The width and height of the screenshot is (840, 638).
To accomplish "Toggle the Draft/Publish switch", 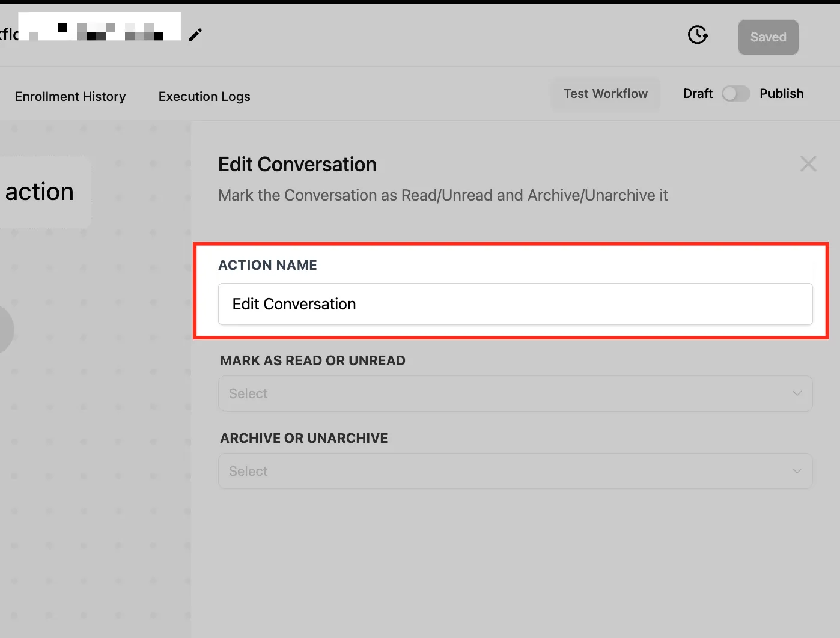I will click(735, 94).
